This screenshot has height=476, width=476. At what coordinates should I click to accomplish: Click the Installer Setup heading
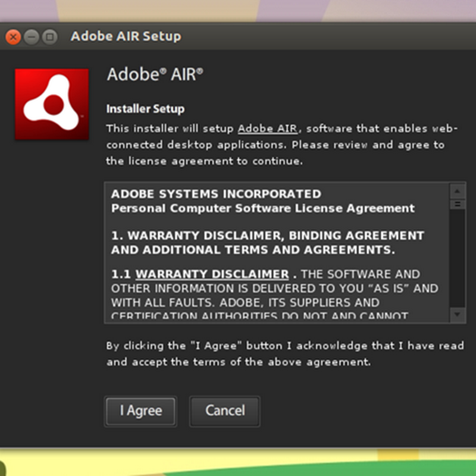pos(145,109)
